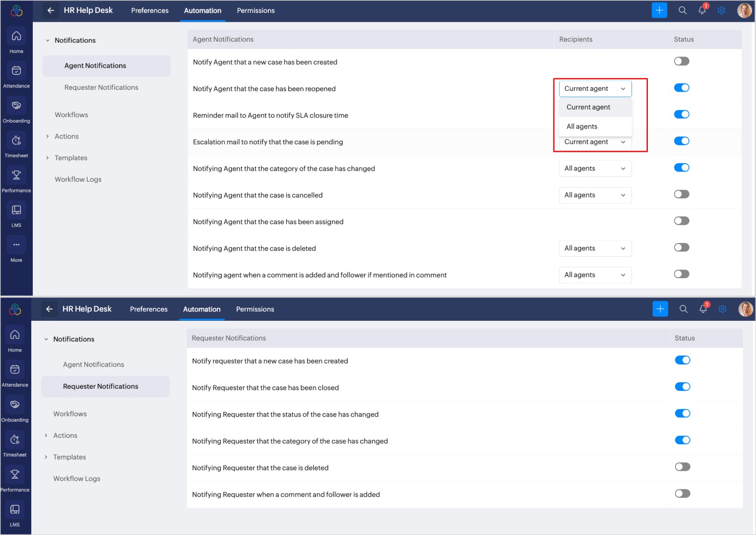This screenshot has height=535, width=756.
Task: Choose 'All agents' option in the open dropdown list
Action: pos(595,126)
